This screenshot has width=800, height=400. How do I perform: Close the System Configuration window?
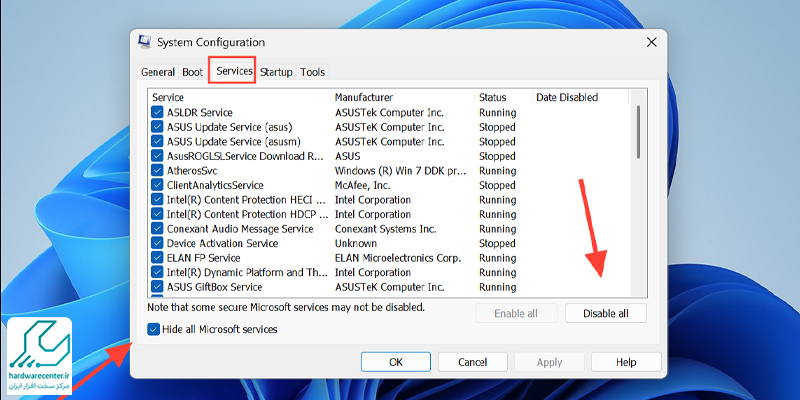pyautogui.click(x=652, y=42)
